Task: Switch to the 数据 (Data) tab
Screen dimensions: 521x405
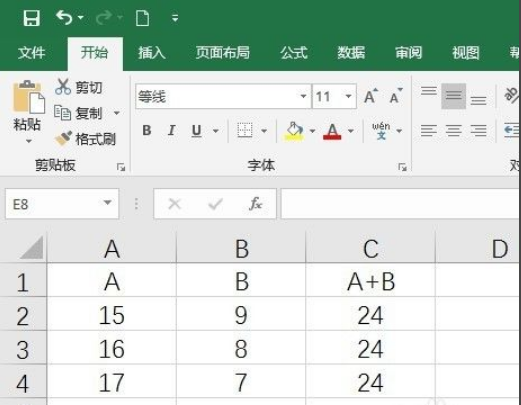Action: pos(351,53)
